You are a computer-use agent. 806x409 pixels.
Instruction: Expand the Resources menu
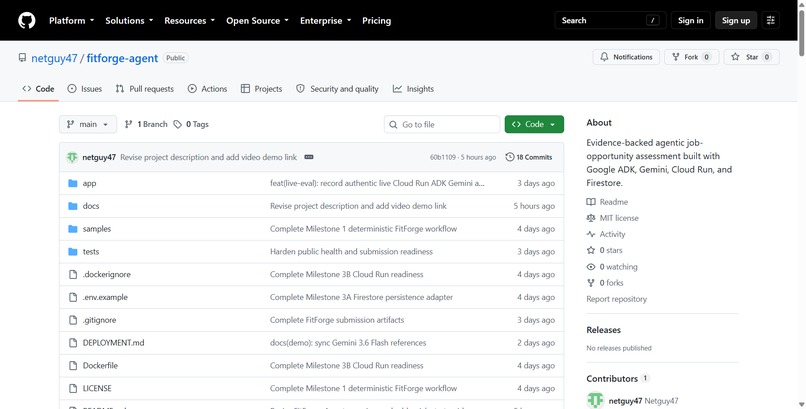pos(189,21)
